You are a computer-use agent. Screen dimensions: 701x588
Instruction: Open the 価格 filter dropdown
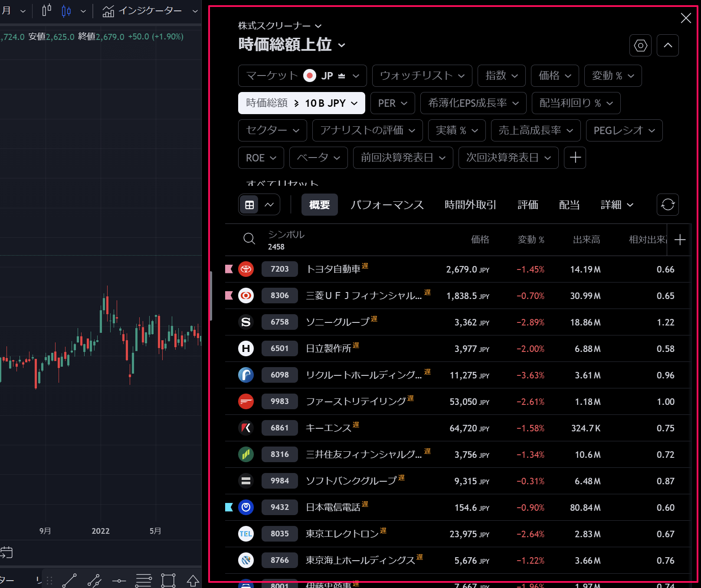555,76
